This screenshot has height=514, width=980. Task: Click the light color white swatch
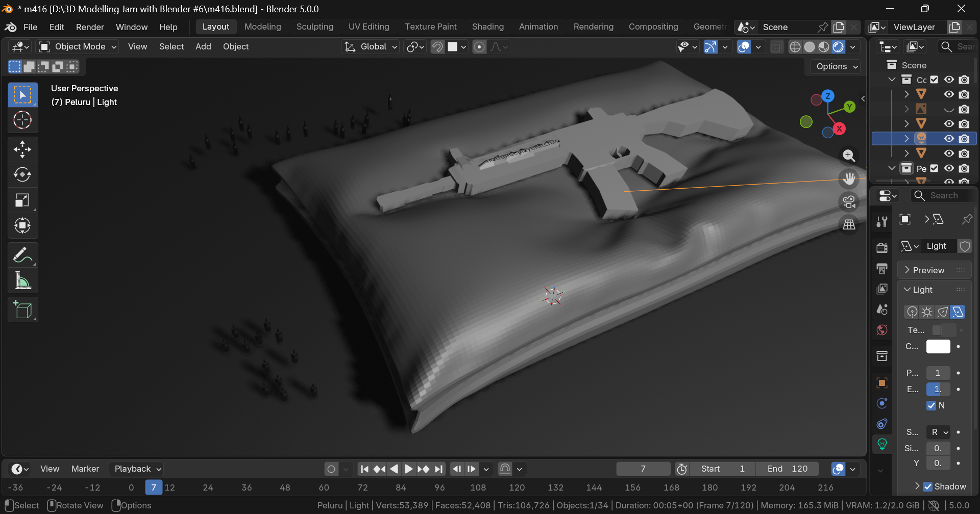[938, 347]
